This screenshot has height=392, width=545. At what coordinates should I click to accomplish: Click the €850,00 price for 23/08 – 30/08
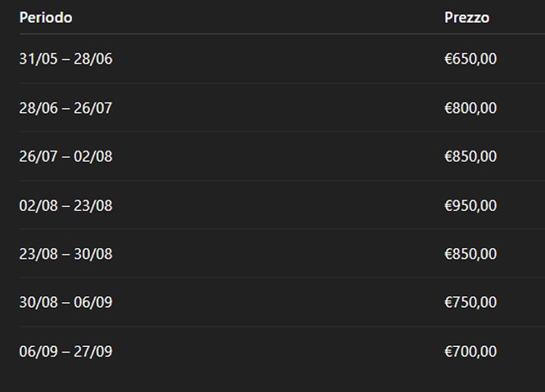point(470,254)
